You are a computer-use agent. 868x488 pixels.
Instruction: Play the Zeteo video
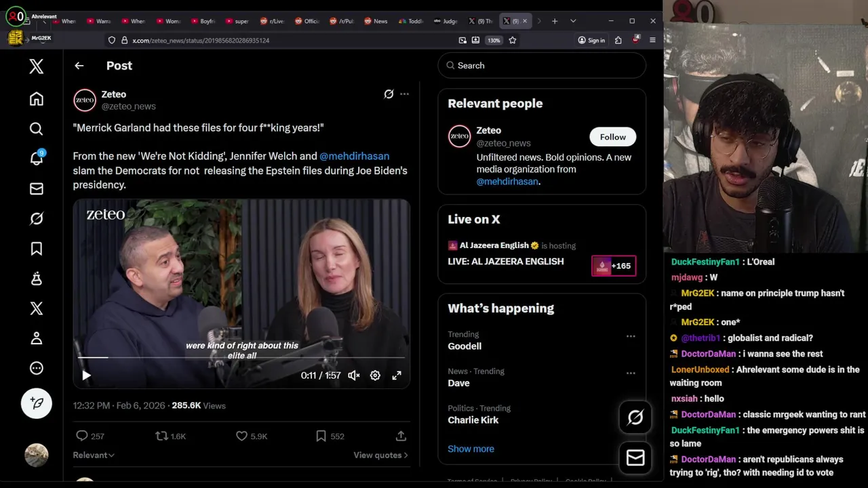pos(86,375)
